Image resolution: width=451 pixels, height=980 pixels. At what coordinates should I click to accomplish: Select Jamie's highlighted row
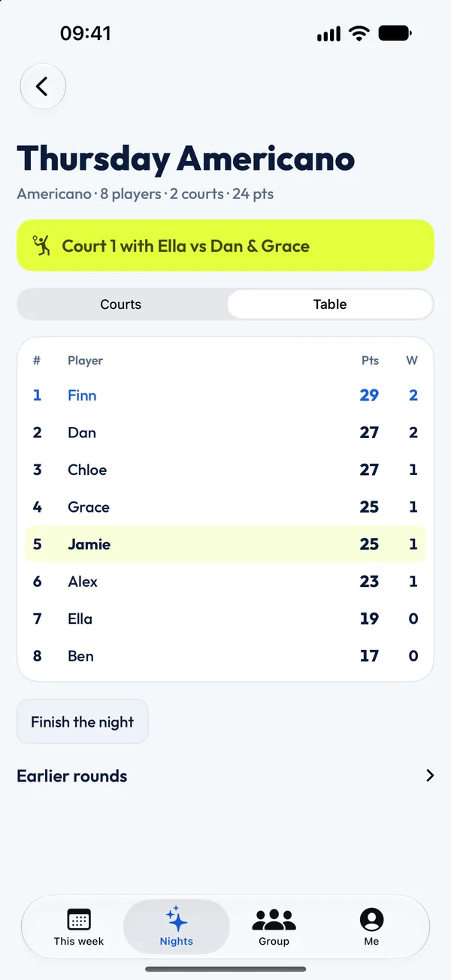[225, 544]
